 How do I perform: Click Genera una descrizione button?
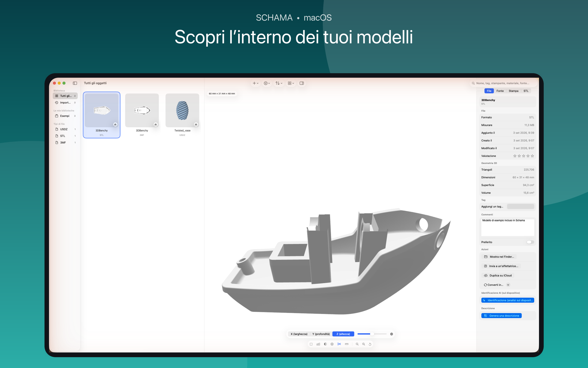point(501,316)
